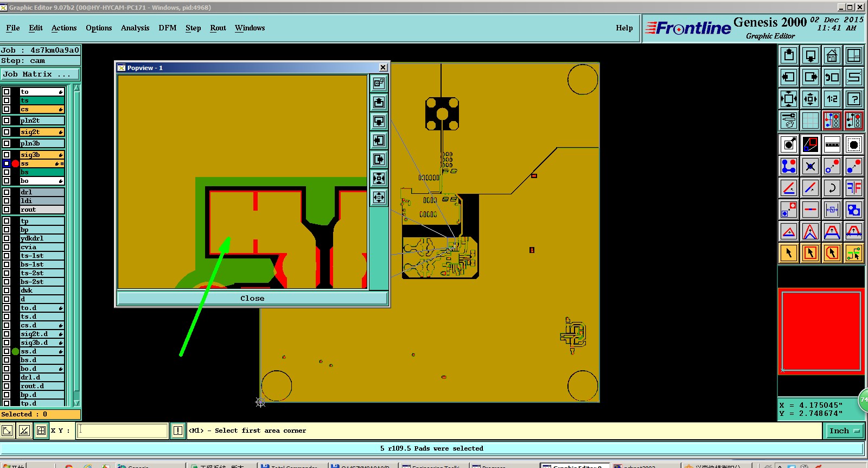The height and width of the screenshot is (468, 868).
Task: Click the topmost icon in Popview sidebar
Action: coord(379,83)
